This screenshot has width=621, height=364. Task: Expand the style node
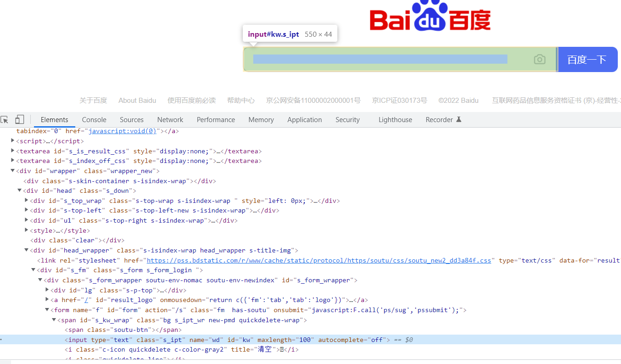(x=27, y=230)
